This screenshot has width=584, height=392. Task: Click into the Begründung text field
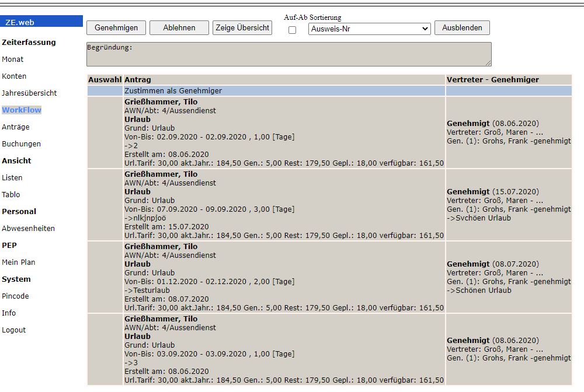[288, 54]
